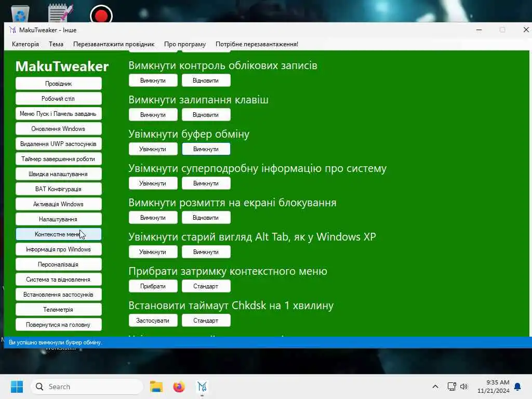
Task: Click the MakuTweaker title bar logo
Action: [12, 30]
